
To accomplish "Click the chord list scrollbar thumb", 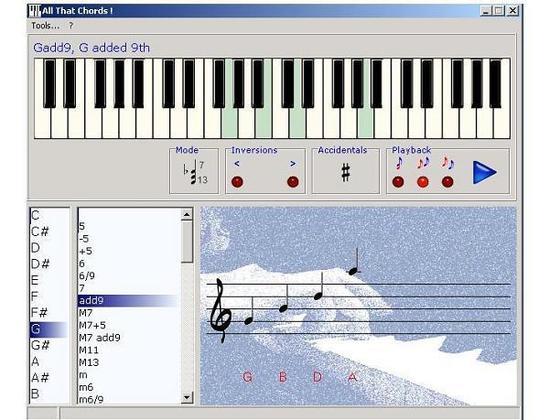I will (x=187, y=242).
